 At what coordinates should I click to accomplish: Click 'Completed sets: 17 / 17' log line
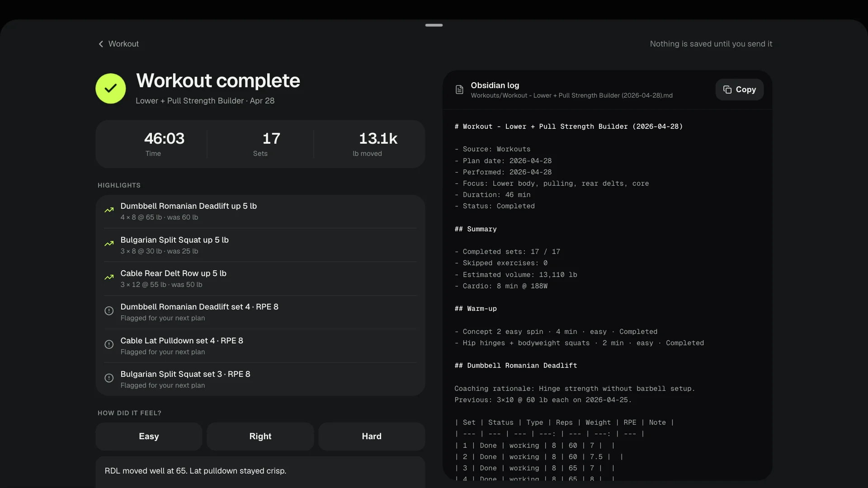507,252
